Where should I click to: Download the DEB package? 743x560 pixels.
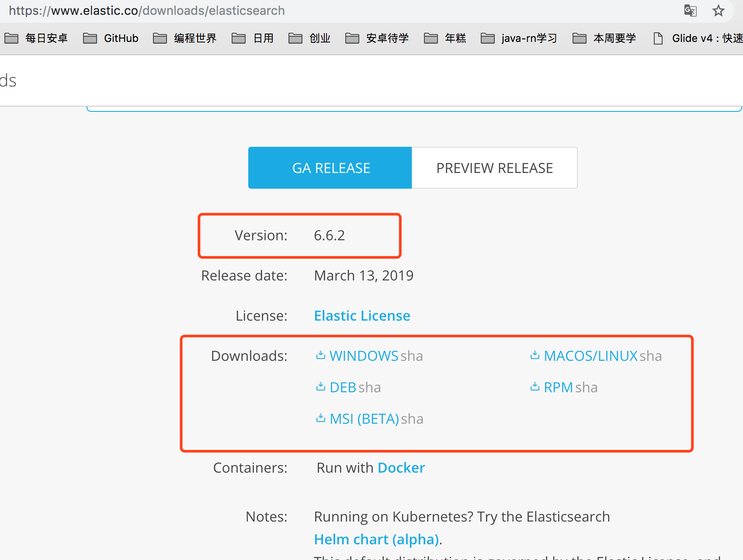[x=343, y=387]
